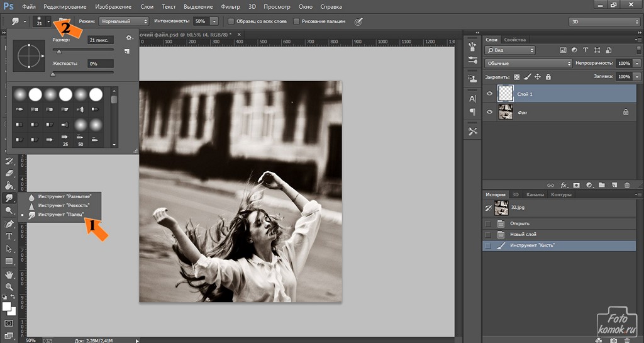The height and width of the screenshot is (343, 644).
Task: Open the Непрозрачность percentage dropdown arrow
Action: coord(636,64)
